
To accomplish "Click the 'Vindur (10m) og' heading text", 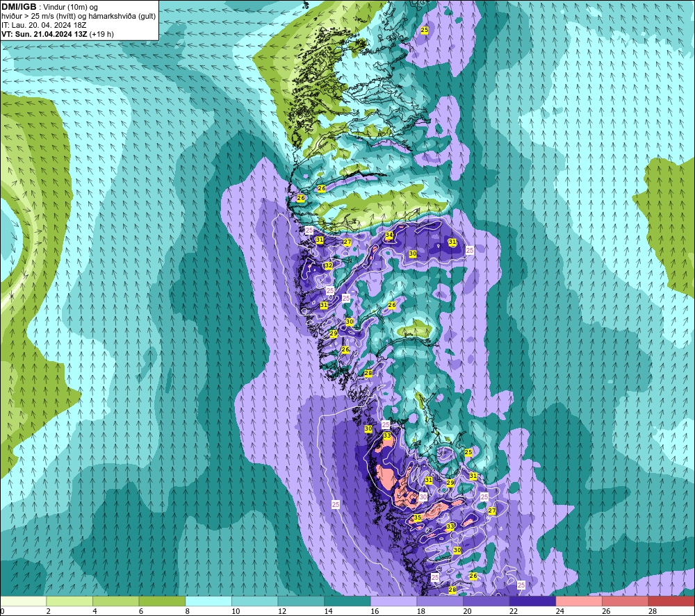I will pyautogui.click(x=70, y=7).
